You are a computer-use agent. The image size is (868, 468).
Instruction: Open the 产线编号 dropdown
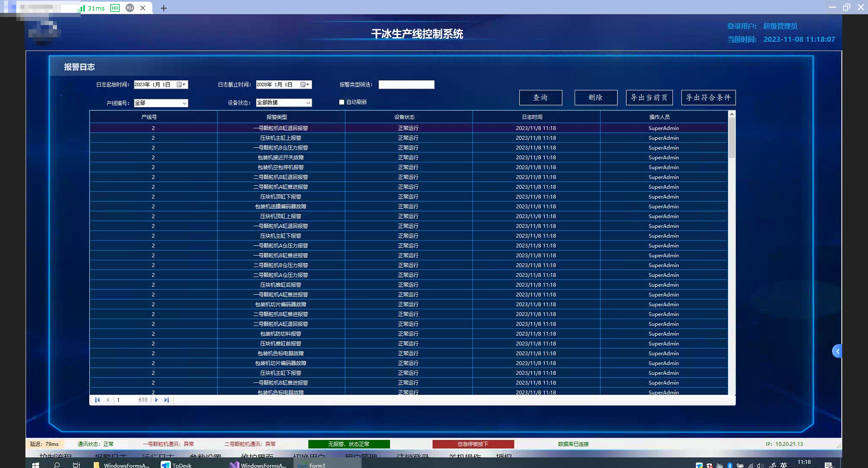click(184, 103)
